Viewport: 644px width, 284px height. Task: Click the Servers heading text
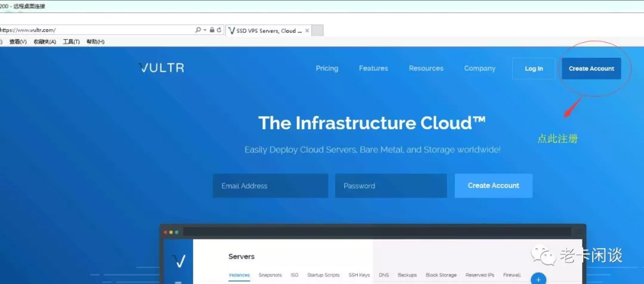pyautogui.click(x=241, y=257)
